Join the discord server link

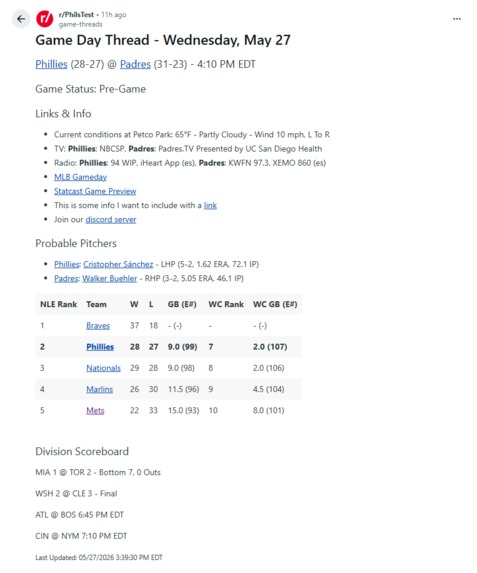(111, 220)
